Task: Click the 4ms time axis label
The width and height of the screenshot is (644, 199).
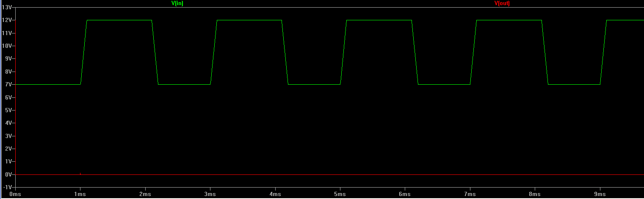Action: [275, 195]
